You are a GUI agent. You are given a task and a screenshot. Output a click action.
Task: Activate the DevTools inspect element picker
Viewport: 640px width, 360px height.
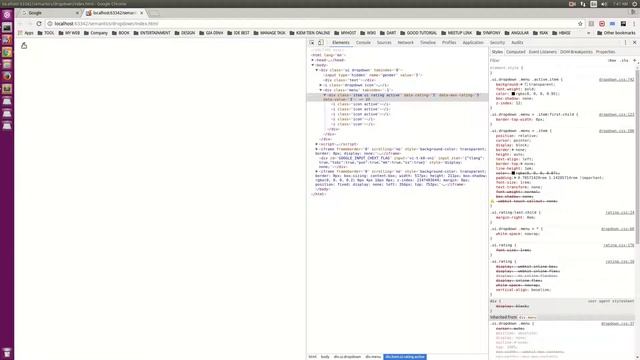click(312, 42)
